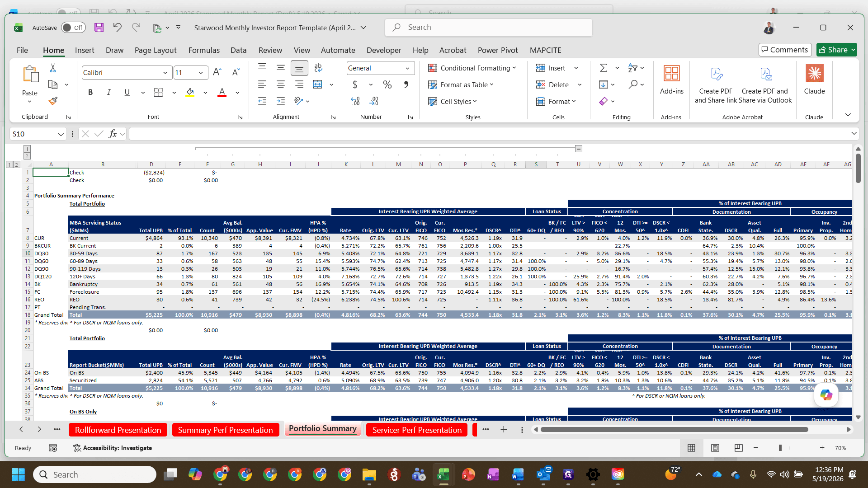Apply Percent Style format
The image size is (868, 488).
(387, 84)
